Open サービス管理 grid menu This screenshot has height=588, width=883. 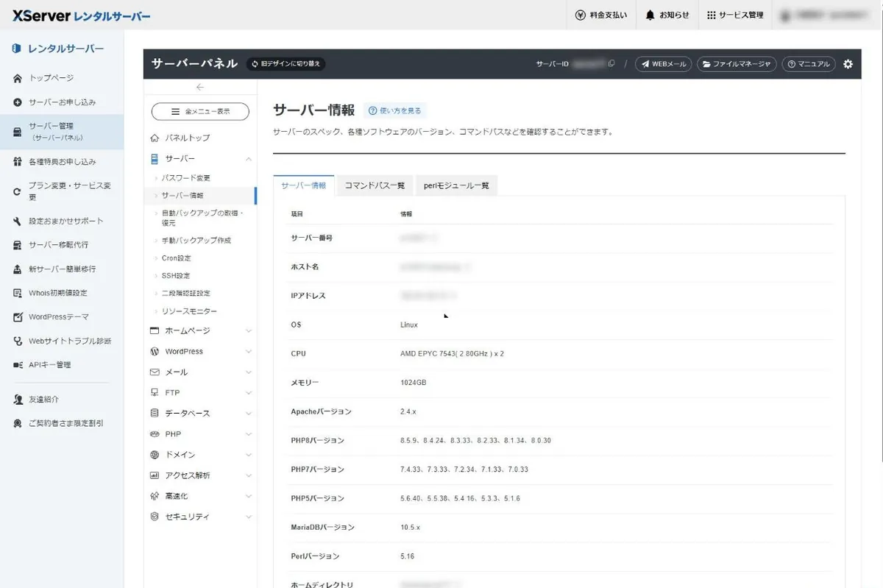(735, 15)
